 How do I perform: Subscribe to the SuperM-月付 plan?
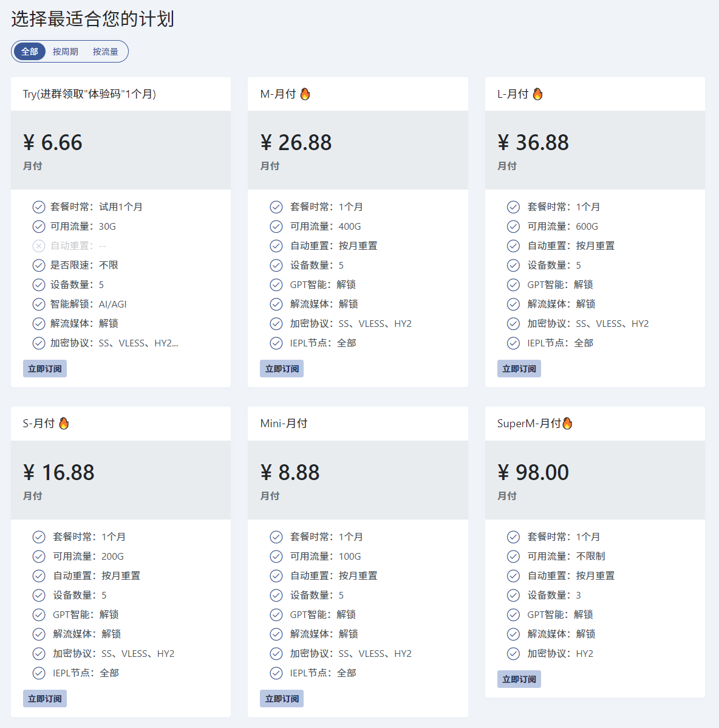pos(519,679)
